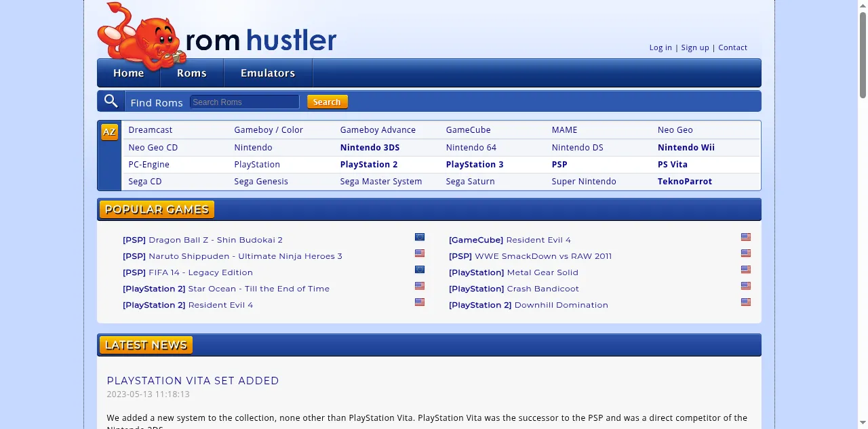Click flag icon beside GameCube Resident Evil 4
Screen dimensions: 868x429
[x=746, y=237]
